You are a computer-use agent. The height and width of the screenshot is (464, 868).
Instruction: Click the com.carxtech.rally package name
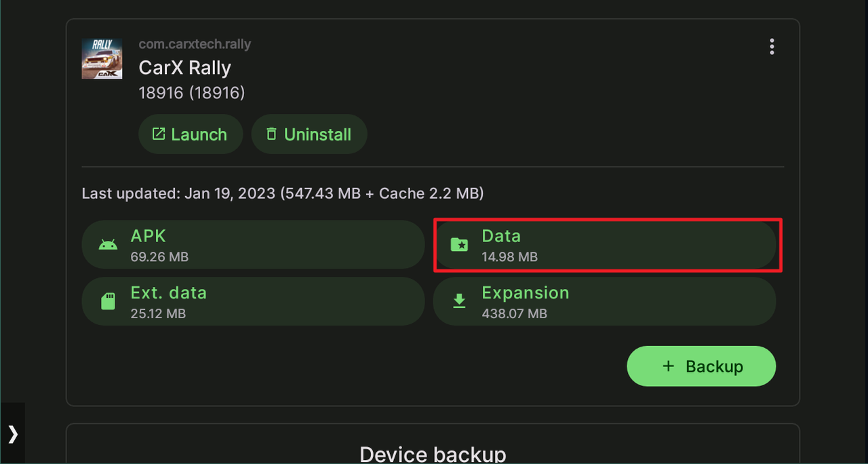coord(195,45)
